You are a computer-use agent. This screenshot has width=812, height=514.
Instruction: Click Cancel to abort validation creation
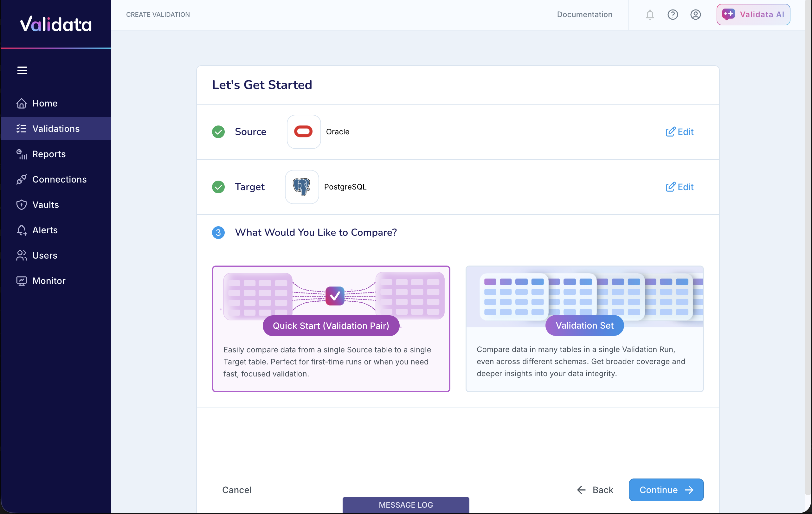(237, 490)
